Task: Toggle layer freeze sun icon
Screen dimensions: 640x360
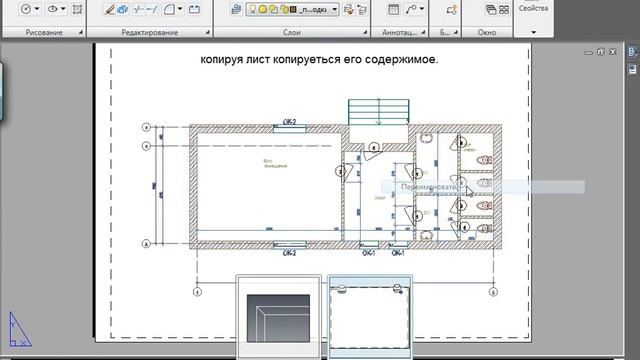Action: tap(263, 9)
